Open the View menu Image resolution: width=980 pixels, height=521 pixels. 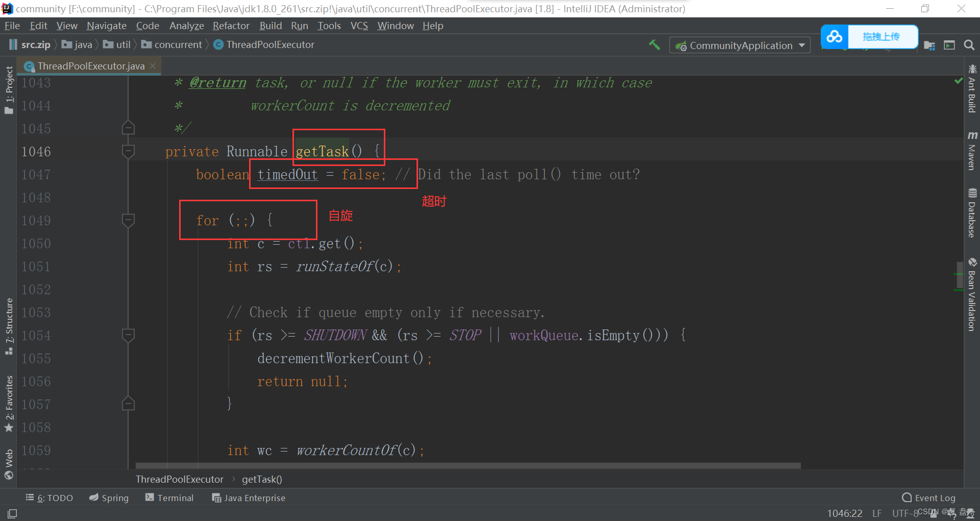(67, 26)
